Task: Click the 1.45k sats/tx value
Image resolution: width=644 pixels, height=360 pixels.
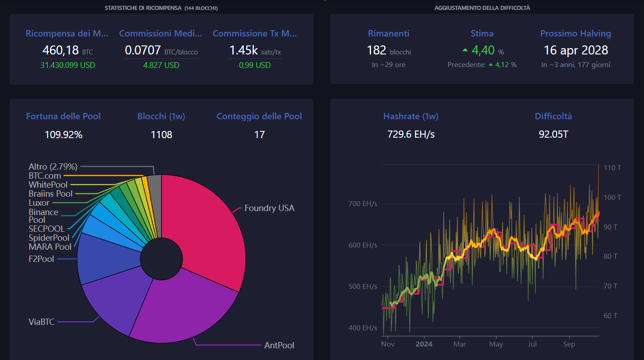Action: [x=255, y=50]
